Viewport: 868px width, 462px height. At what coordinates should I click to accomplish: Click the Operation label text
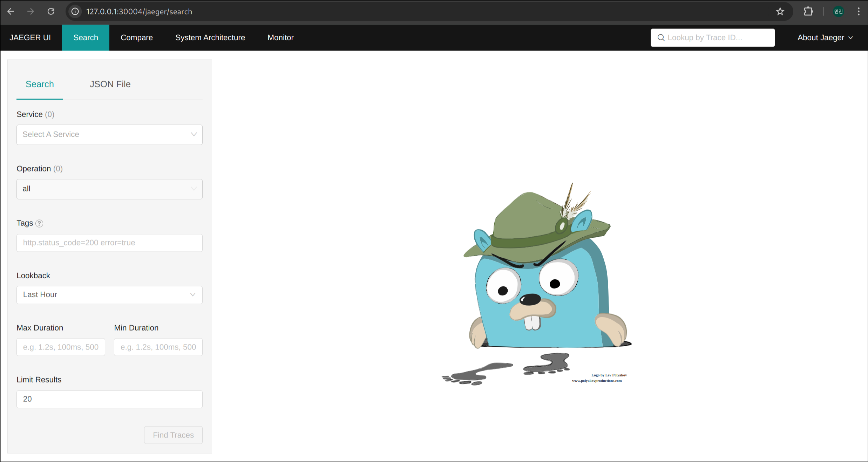coord(34,169)
